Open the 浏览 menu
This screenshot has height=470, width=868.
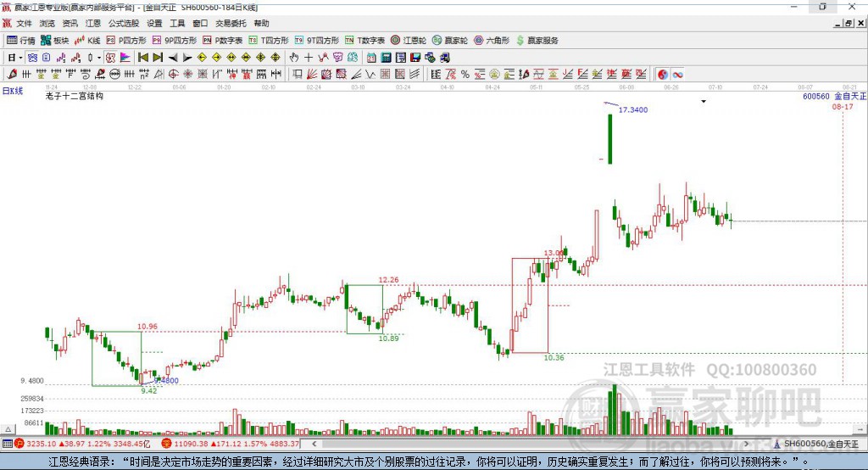pyautogui.click(x=47, y=23)
